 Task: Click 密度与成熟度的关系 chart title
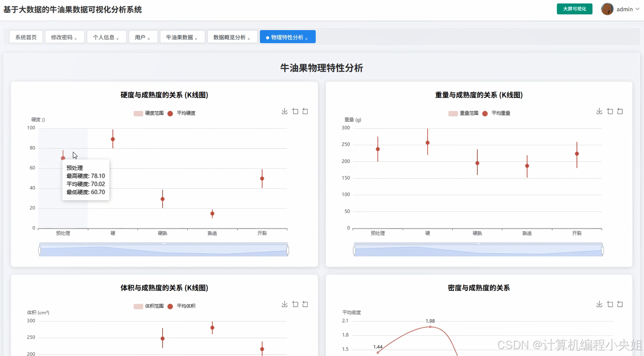pyautogui.click(x=479, y=288)
